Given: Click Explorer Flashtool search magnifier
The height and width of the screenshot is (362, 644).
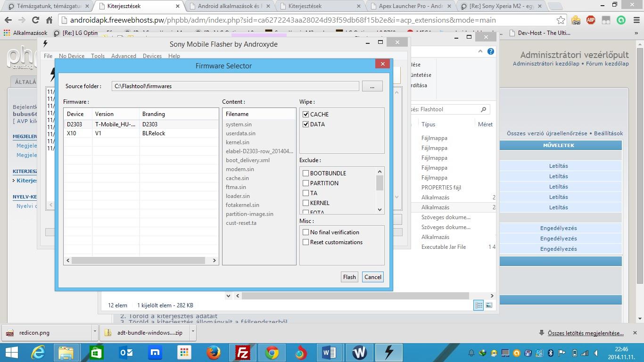Looking at the screenshot, I should pyautogui.click(x=483, y=109).
